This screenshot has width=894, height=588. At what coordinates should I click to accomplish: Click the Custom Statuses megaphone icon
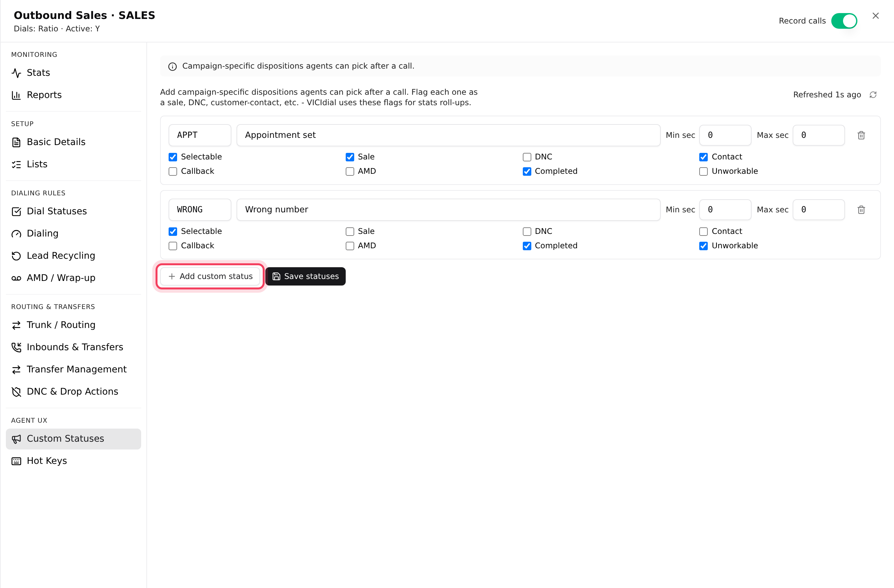coord(16,439)
